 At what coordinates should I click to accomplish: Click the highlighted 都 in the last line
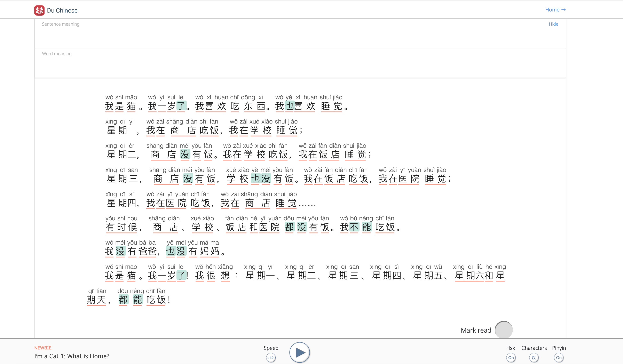point(123,300)
